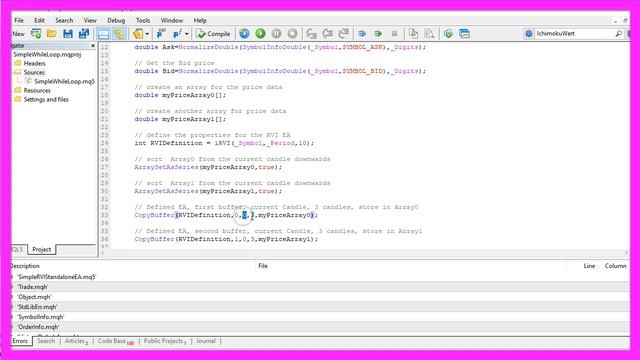This screenshot has width=640, height=360.
Task: Select SimpleWhileLoop.mqproj in the navigator
Action: point(47,54)
